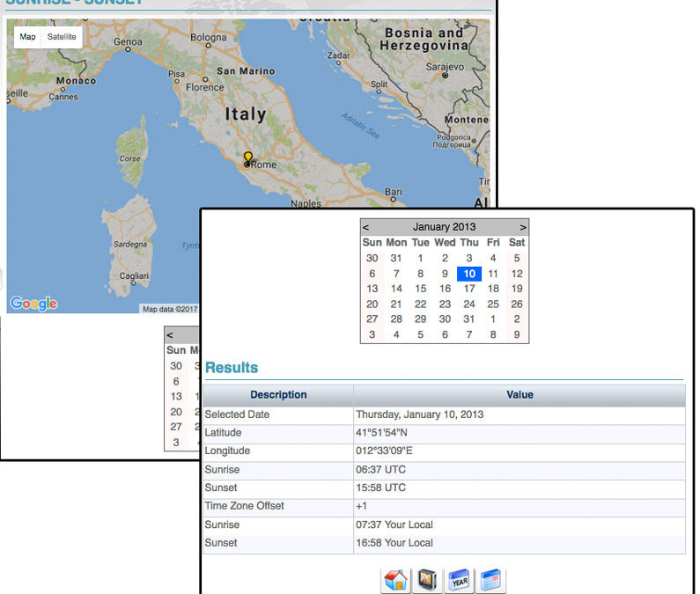Screen dimensions: 700x594
Task: Select date 20 in front calendar
Action: [372, 304]
